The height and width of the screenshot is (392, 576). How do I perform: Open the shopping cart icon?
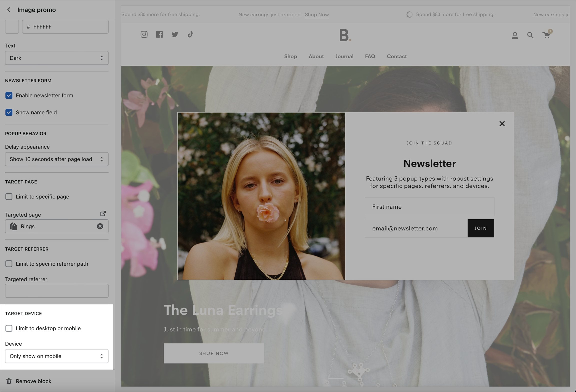[546, 35]
